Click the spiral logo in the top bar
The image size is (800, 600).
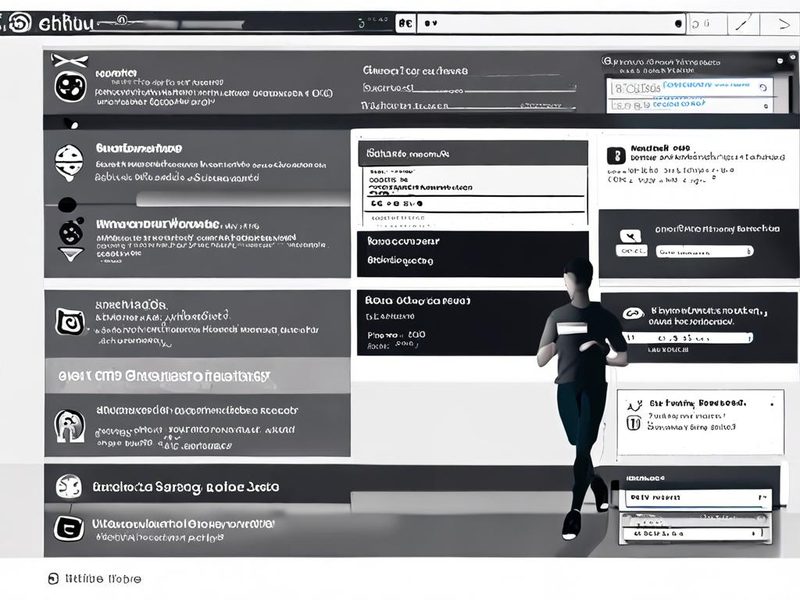click(19, 23)
